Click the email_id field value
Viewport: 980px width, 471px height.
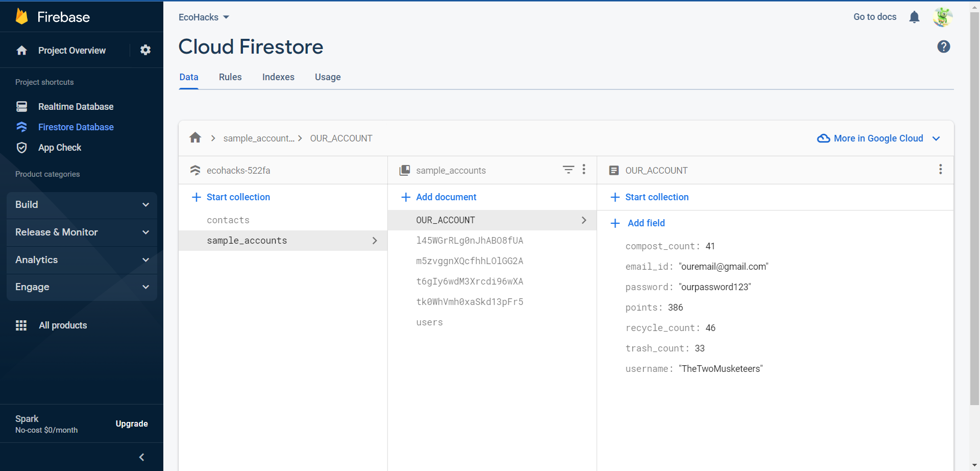pyautogui.click(x=723, y=267)
